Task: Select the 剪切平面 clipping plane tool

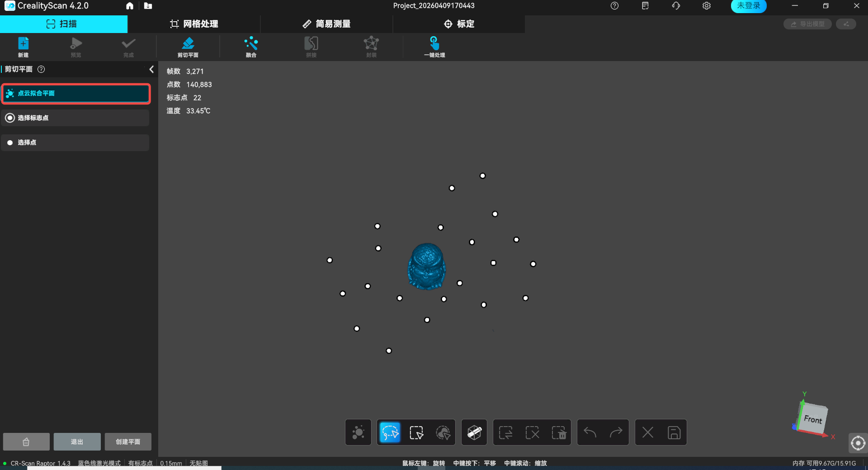Action: coord(188,47)
